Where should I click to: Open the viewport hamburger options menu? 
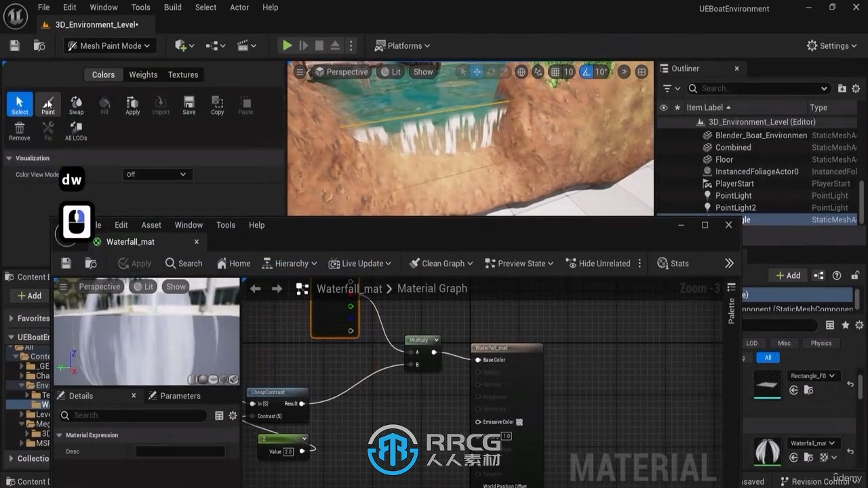tap(300, 72)
